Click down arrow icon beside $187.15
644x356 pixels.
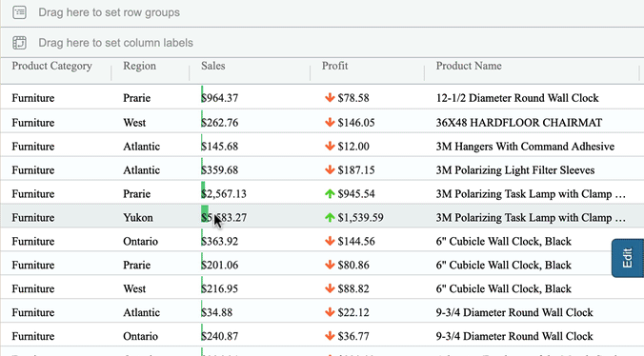click(330, 169)
